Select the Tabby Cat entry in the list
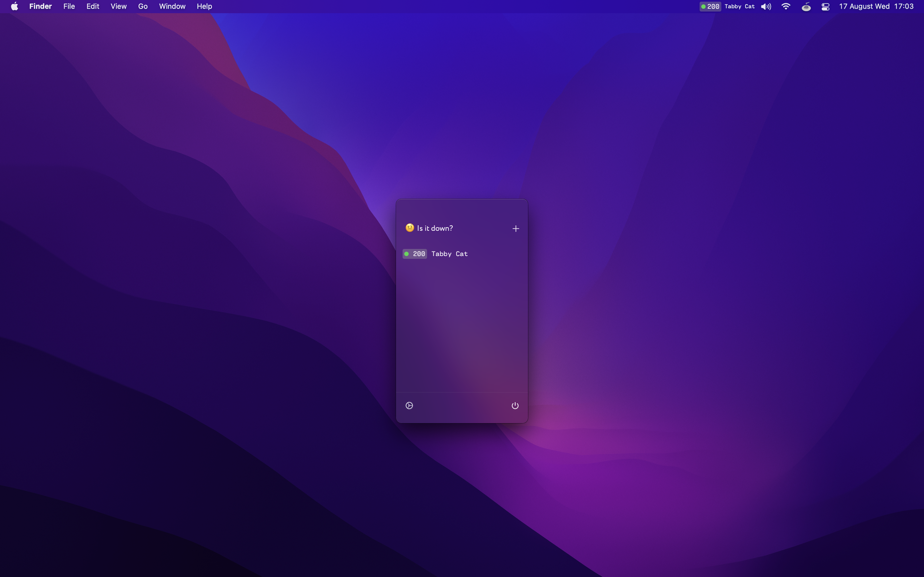This screenshot has height=577, width=924. point(449,254)
